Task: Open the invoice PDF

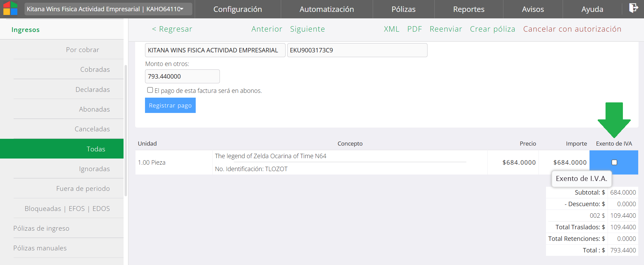Action: [x=415, y=29]
